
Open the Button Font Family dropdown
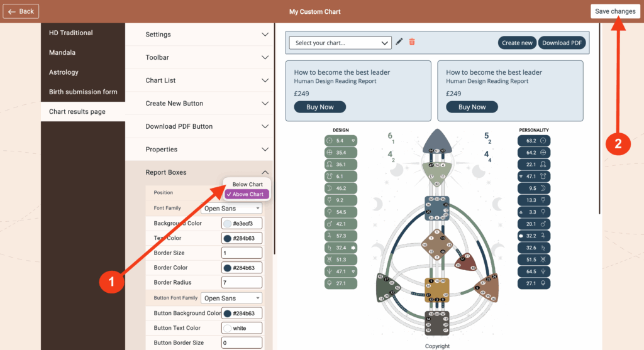point(231,298)
